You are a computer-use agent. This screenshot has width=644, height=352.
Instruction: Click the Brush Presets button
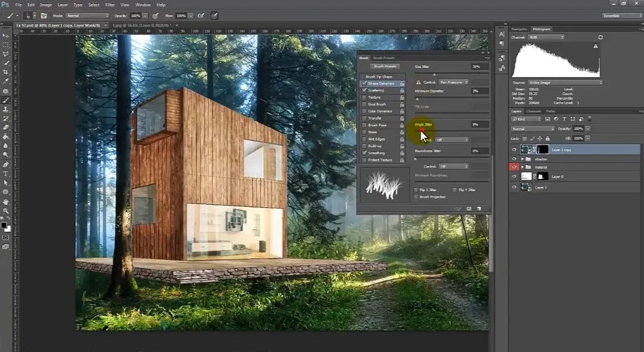point(385,66)
